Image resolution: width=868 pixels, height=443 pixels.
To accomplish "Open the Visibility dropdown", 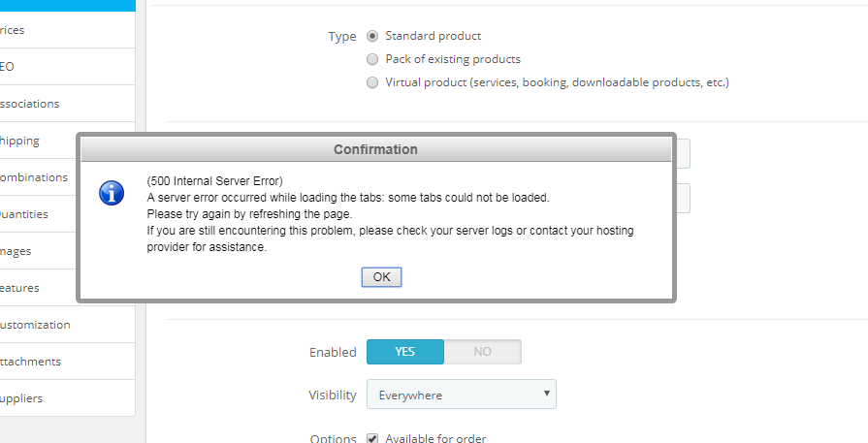I will point(461,395).
